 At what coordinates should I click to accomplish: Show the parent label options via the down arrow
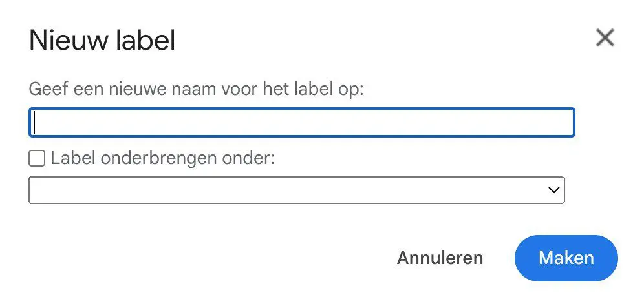coord(553,190)
